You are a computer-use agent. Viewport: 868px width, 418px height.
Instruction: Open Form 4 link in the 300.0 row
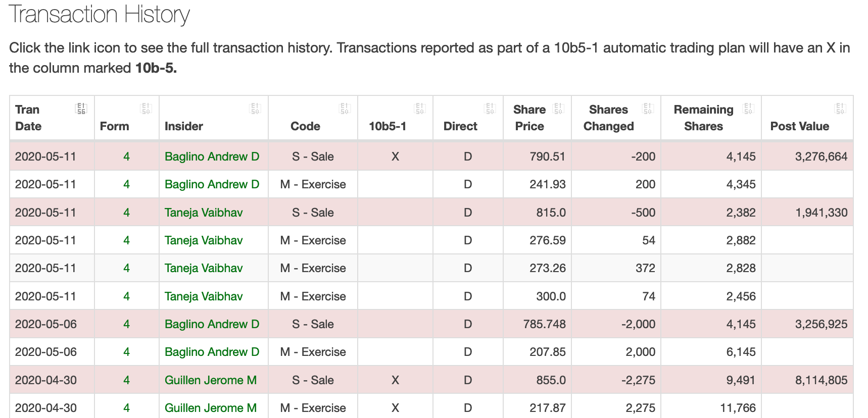point(126,296)
